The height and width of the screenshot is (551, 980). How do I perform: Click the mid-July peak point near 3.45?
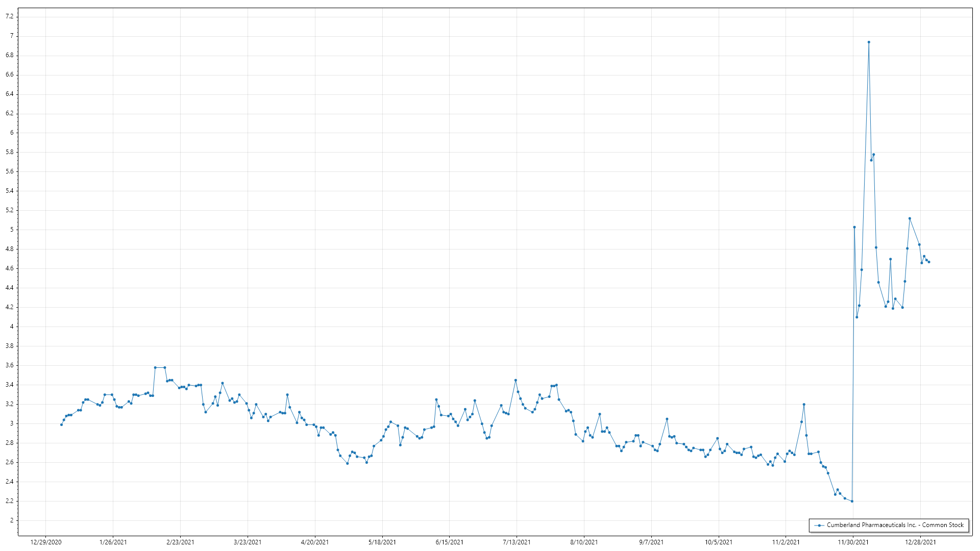(x=516, y=380)
